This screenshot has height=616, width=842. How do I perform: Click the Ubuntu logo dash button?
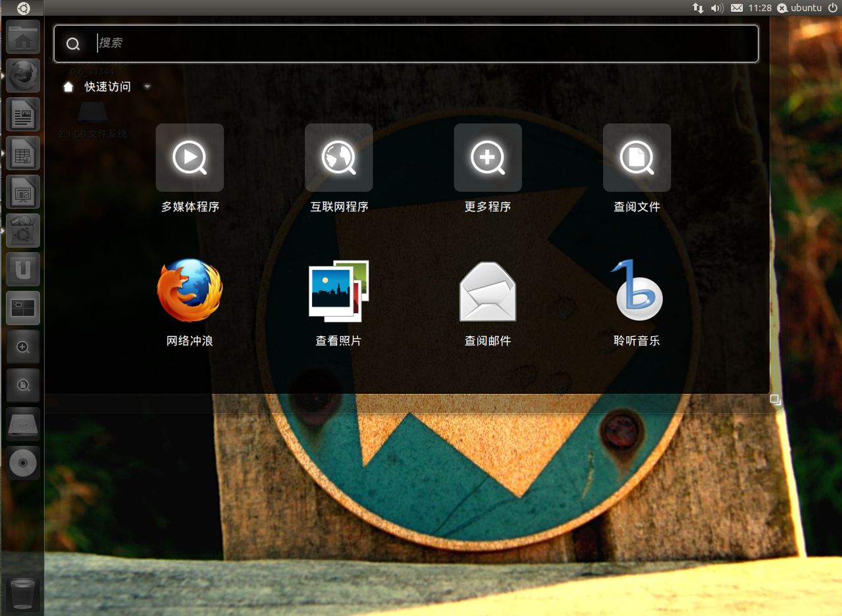(x=23, y=8)
